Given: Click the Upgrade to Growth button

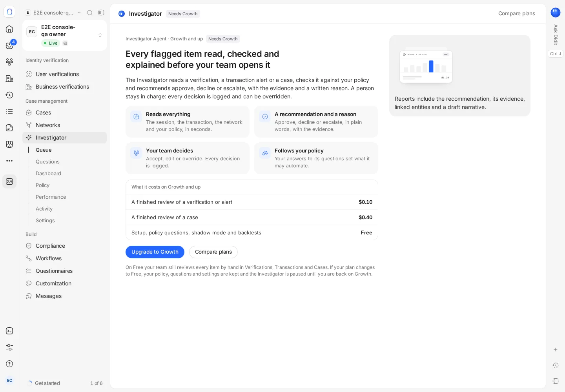Looking at the screenshot, I should (155, 252).
